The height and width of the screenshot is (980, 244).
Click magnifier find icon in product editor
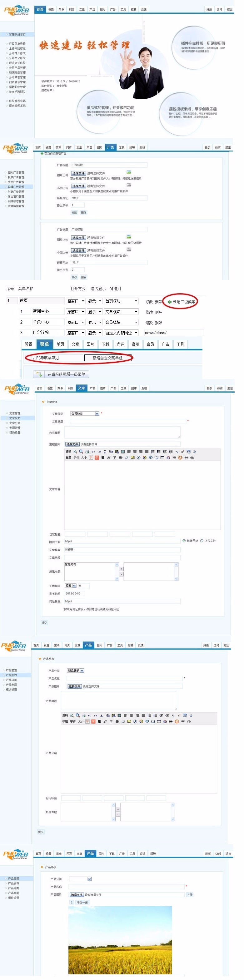78,715
